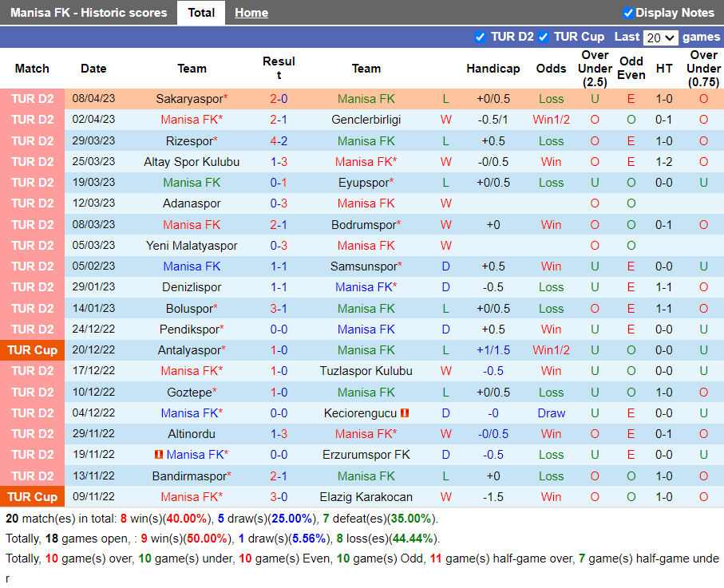
Task: Open the 3-0 score against Elazig Karakocan
Action: [x=279, y=497]
